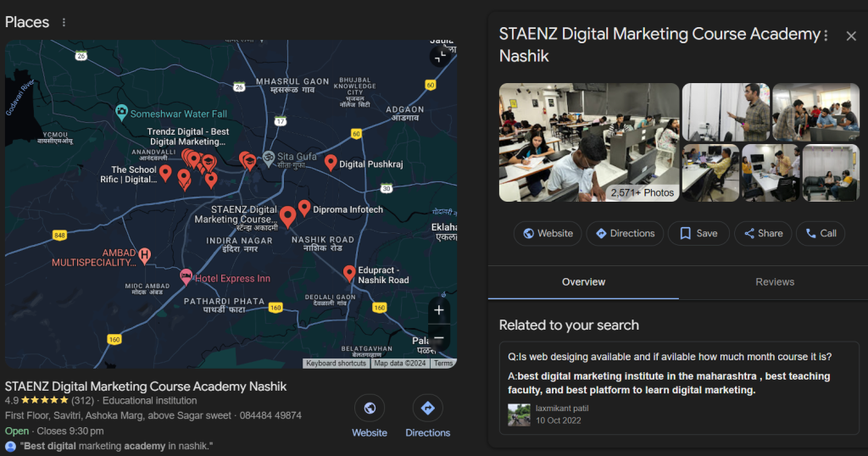Open the photo of instructor presenting
868x456 pixels.
(726, 113)
